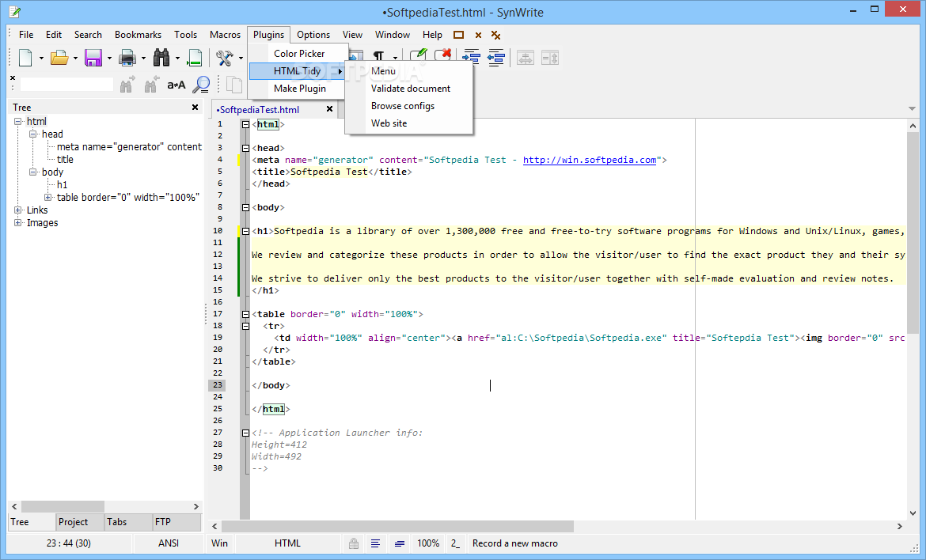Collapse the body node in tree
Screen dimensions: 926x560
pos(33,172)
